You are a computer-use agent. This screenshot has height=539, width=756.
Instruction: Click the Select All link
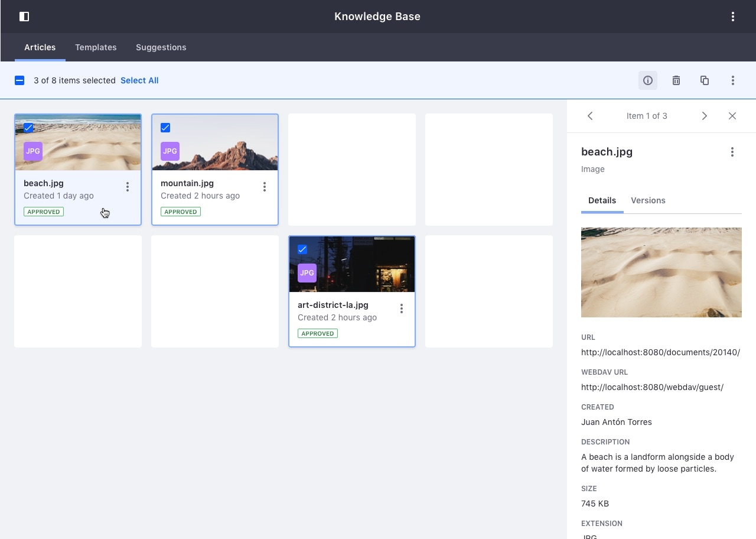[139, 80]
